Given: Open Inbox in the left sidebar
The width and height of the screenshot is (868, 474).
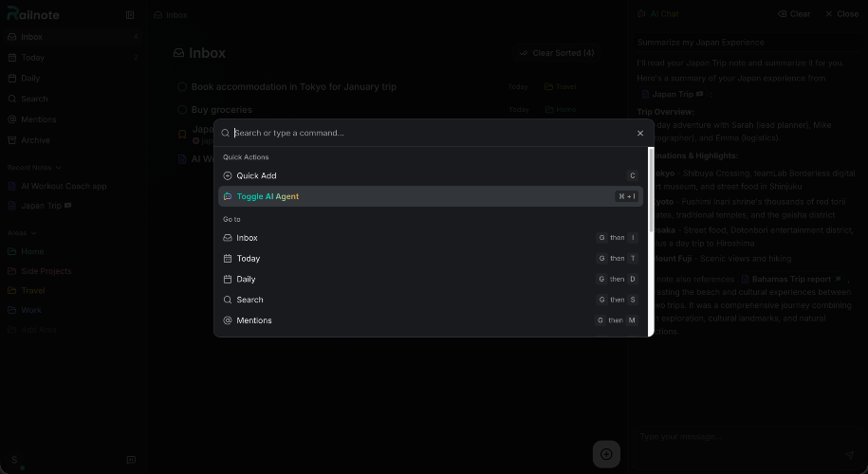Looking at the screenshot, I should click(72, 37).
